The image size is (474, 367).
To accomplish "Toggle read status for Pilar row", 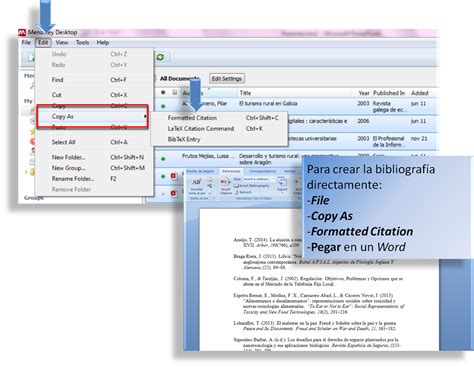I will coord(163,106).
